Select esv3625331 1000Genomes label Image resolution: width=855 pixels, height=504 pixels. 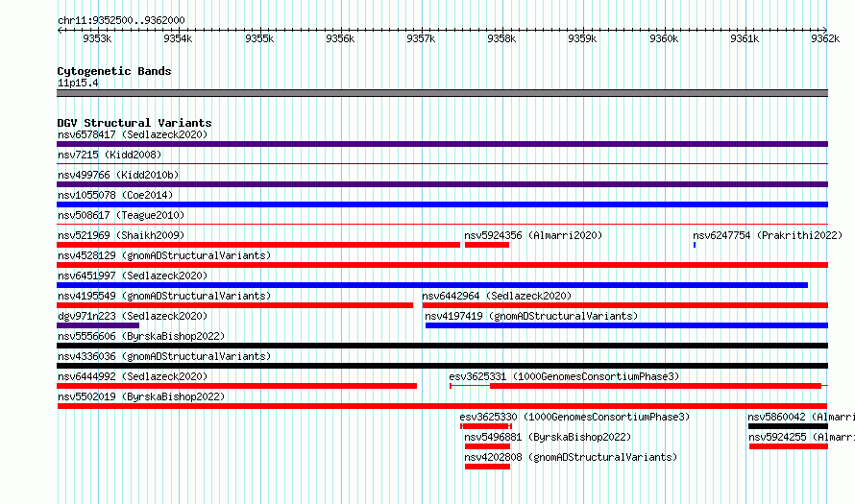coord(564,376)
